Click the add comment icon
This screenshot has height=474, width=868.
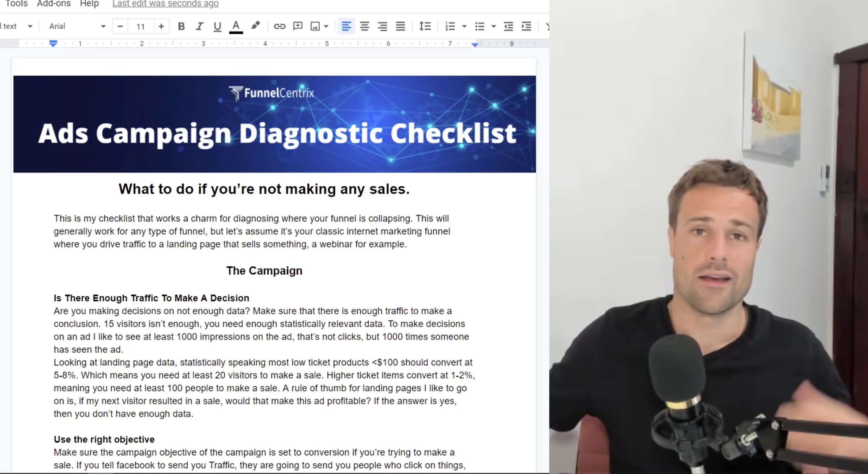point(298,26)
